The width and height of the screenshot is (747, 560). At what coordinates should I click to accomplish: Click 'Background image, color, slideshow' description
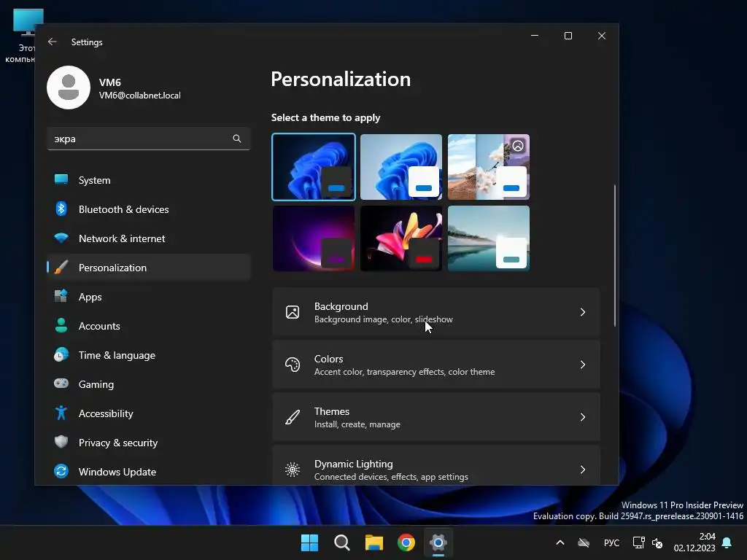tap(384, 319)
